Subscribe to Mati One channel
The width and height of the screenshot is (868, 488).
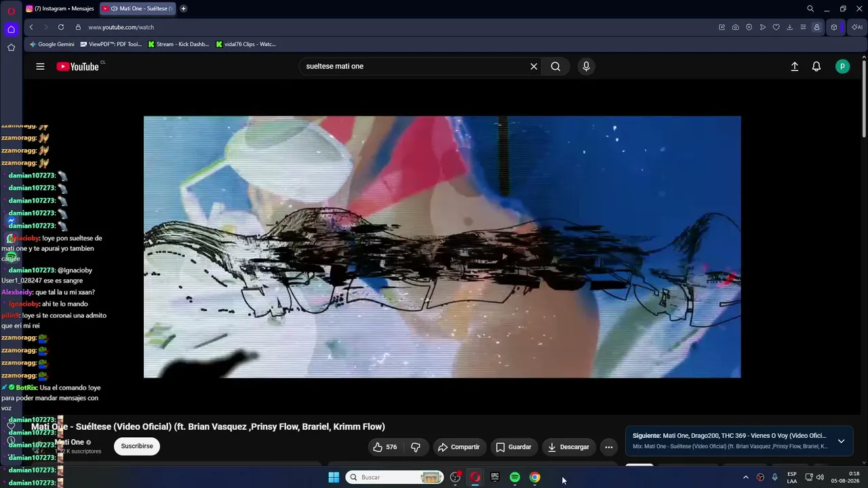coord(137,447)
